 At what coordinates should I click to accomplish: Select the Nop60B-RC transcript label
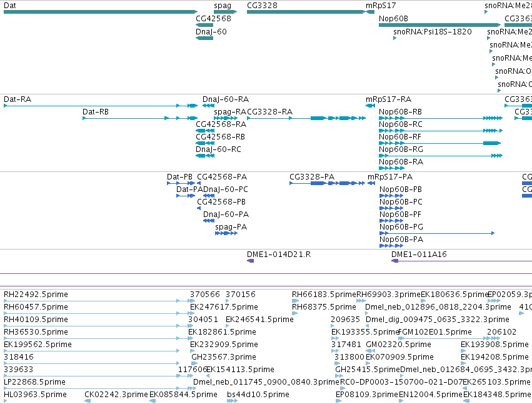400,124
